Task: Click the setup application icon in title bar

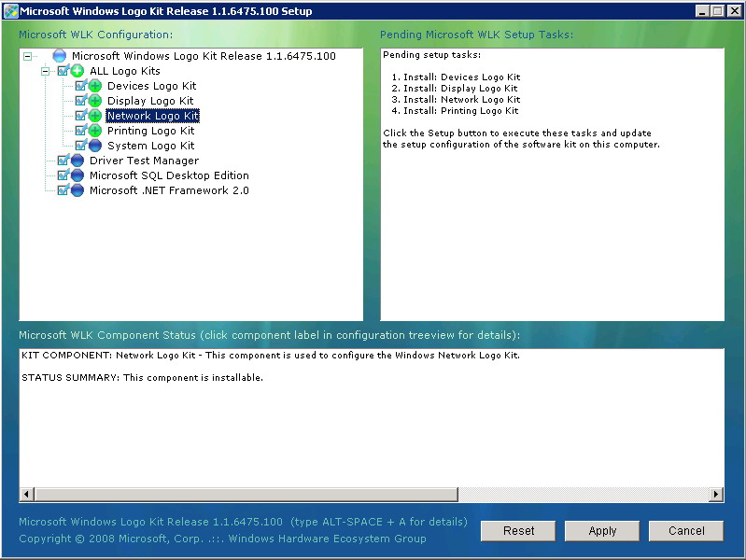Action: point(10,10)
